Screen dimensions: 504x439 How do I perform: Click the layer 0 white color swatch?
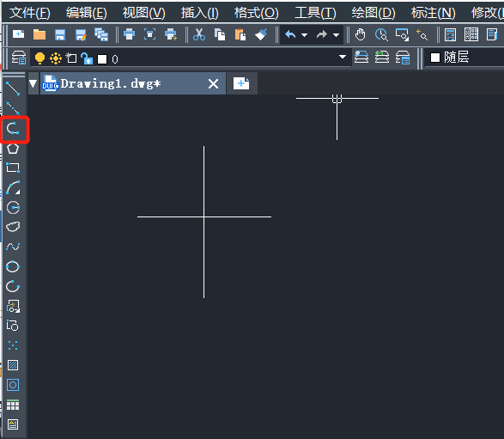(x=102, y=59)
